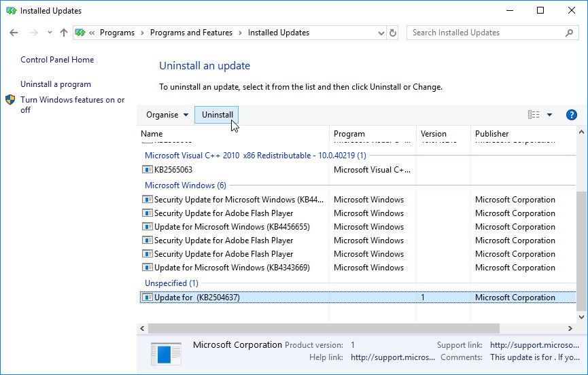Click the shield icon beside Windows features
588x375 pixels.
[x=10, y=100]
